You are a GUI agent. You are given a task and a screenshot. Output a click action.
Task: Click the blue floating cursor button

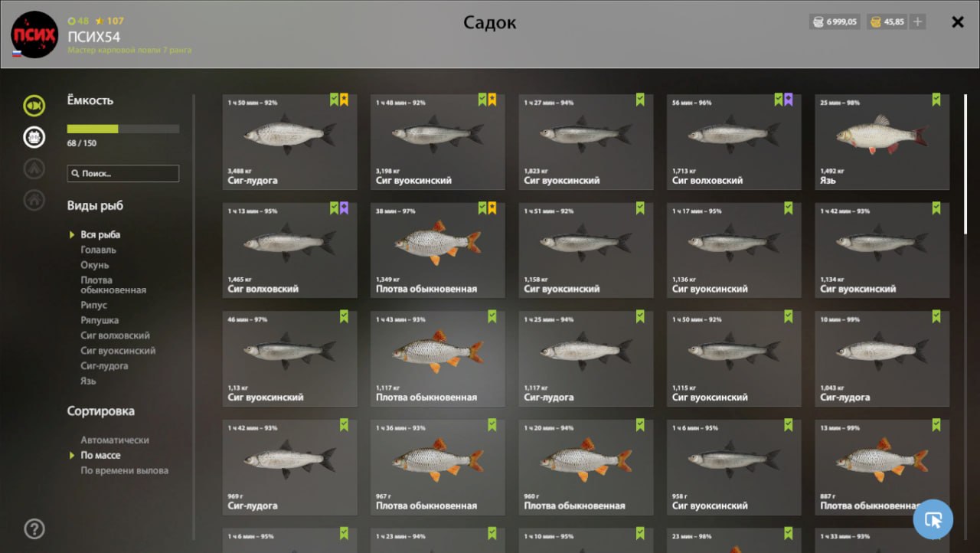[933, 519]
